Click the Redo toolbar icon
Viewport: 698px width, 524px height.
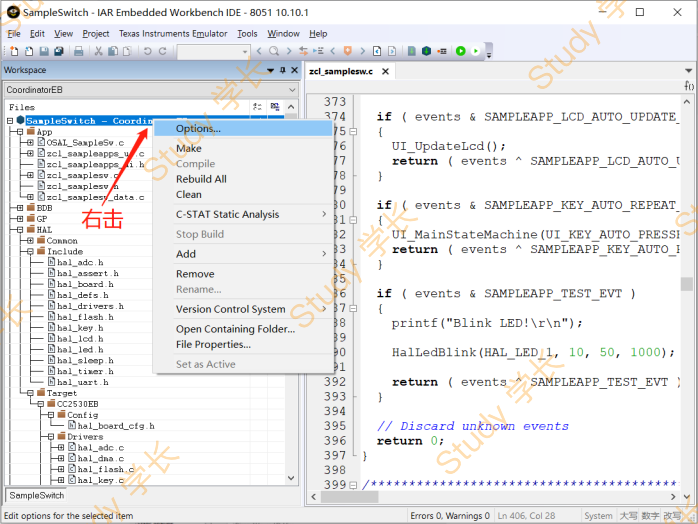pos(162,51)
